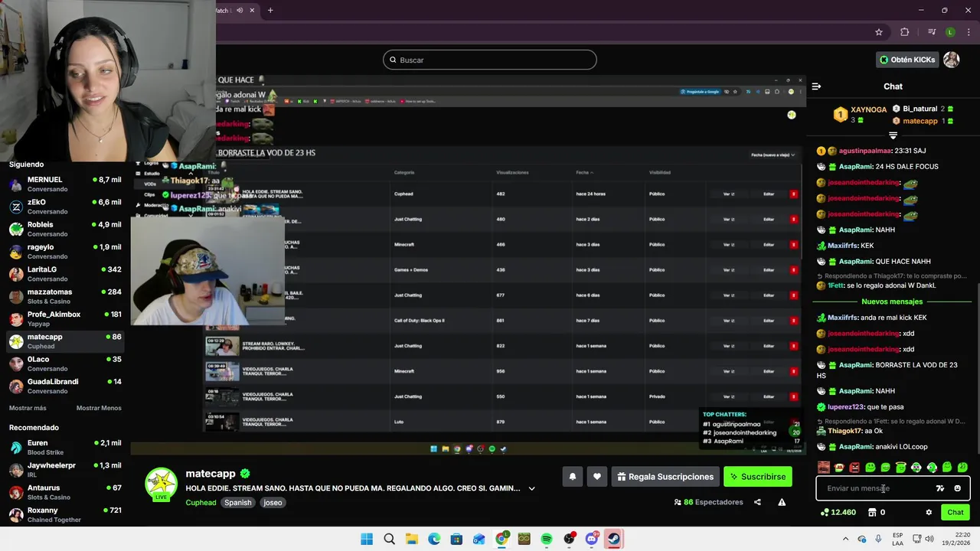Screen dimensions: 980x551
Task: Open Chrome media controls icon
Action: (x=932, y=32)
